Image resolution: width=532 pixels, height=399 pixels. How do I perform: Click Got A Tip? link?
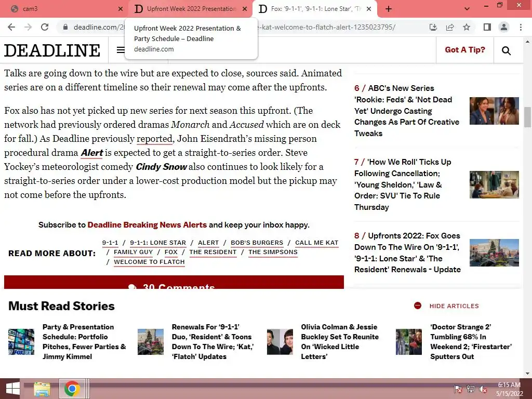click(465, 50)
